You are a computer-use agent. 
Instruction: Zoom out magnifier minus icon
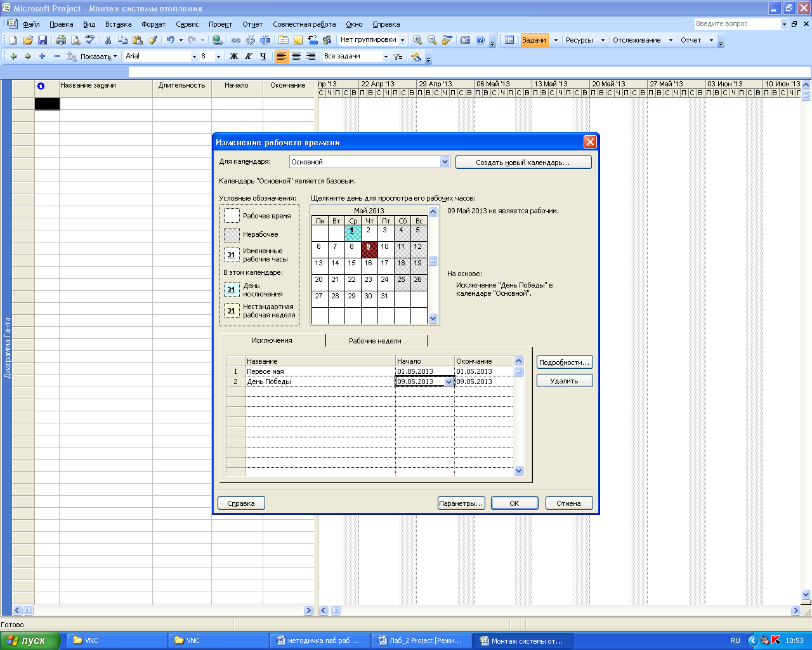click(x=432, y=40)
